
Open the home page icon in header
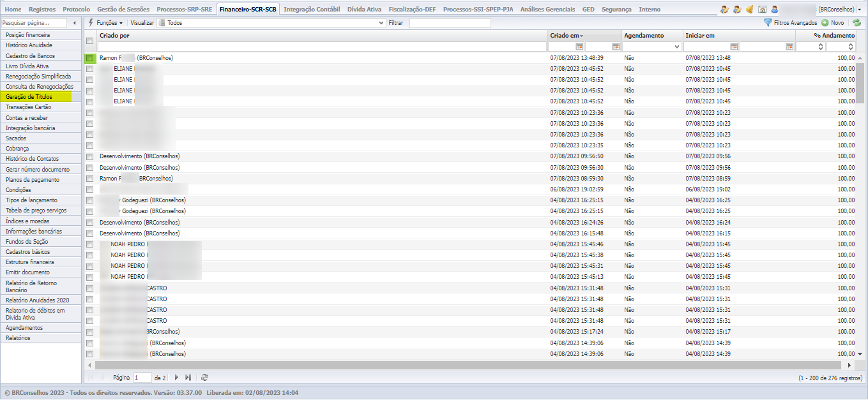pos(762,10)
